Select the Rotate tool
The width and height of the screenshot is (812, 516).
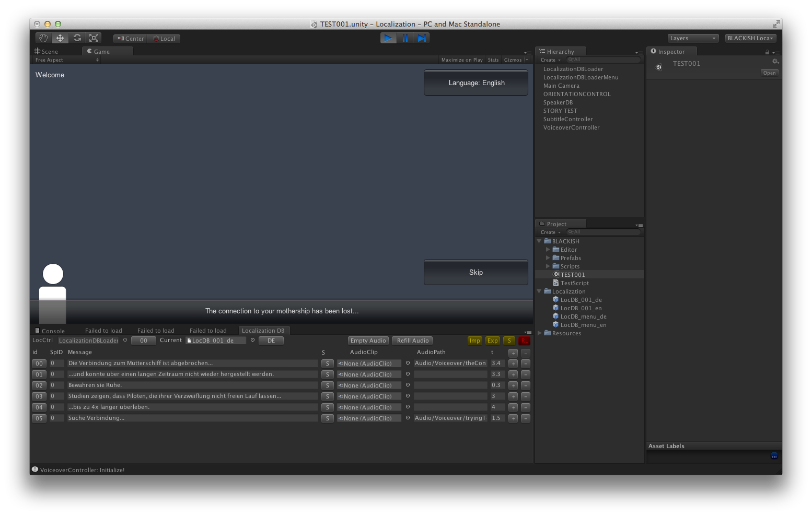[x=77, y=38]
